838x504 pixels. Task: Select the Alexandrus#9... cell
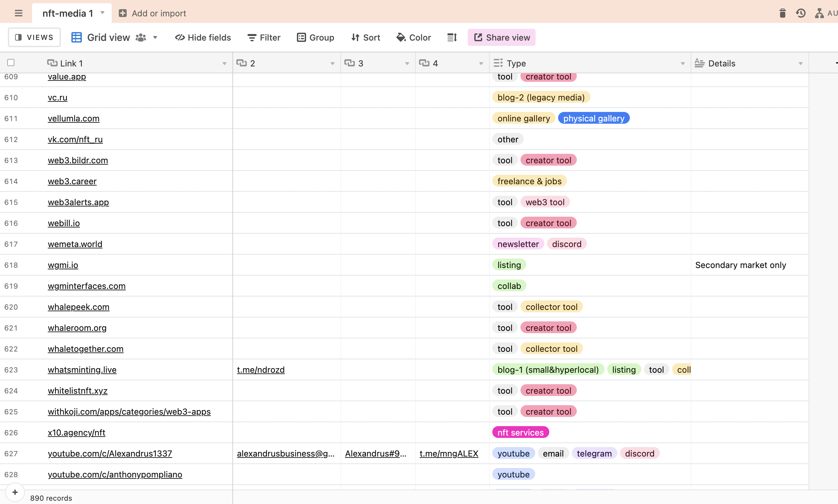click(378, 453)
